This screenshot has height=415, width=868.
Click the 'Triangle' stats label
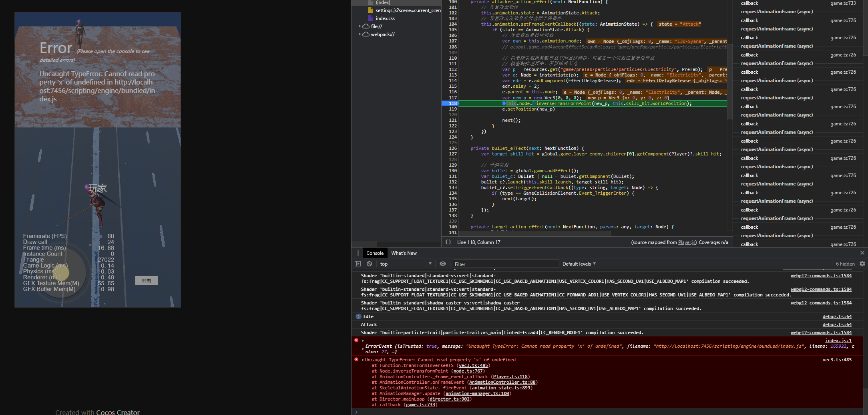point(33,260)
